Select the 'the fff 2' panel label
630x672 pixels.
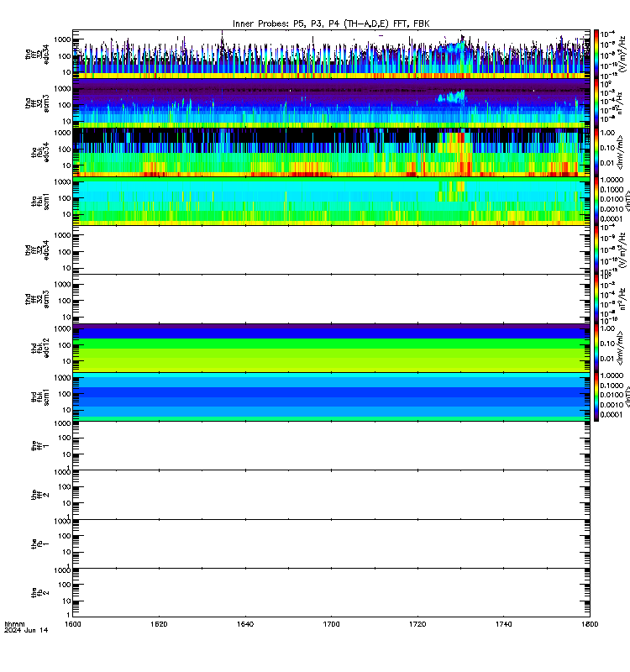[40, 495]
